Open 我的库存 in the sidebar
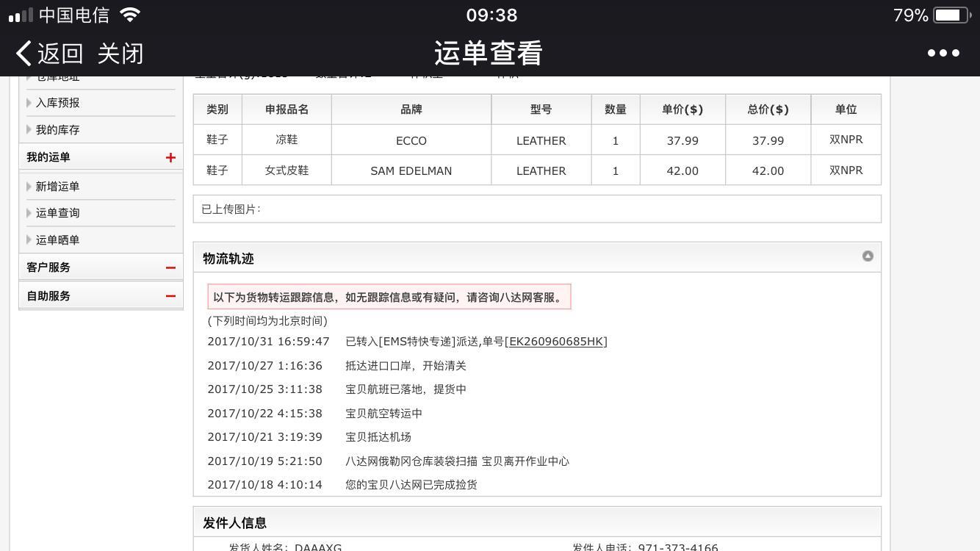 pyautogui.click(x=57, y=130)
